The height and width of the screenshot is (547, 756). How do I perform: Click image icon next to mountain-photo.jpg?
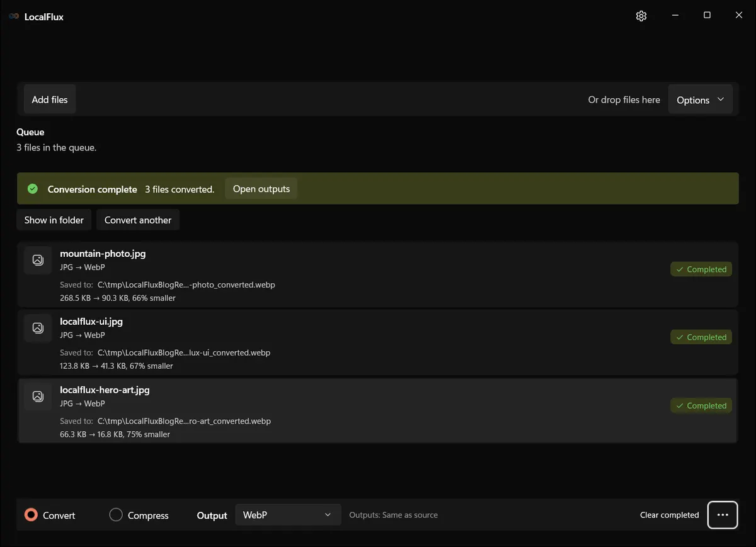[38, 260]
